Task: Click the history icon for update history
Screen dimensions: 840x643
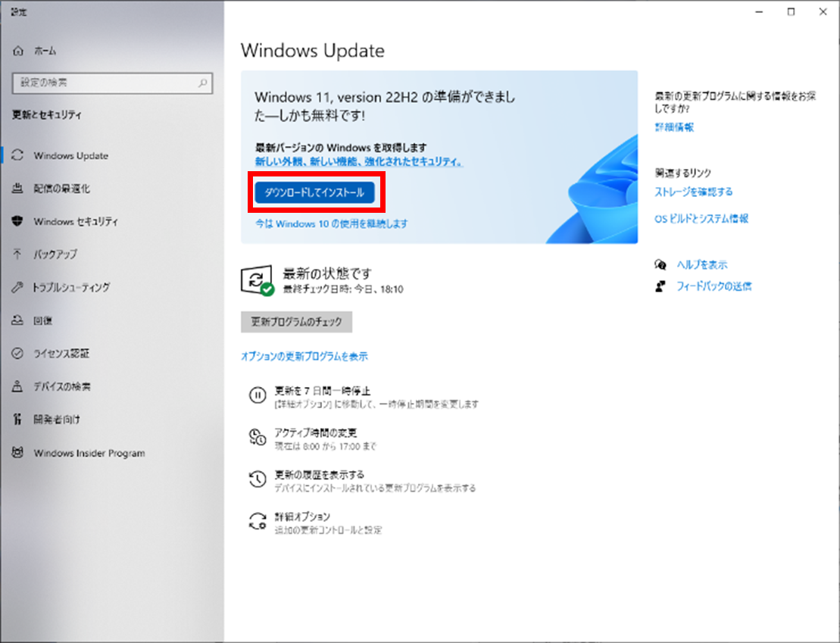Action: point(258,479)
